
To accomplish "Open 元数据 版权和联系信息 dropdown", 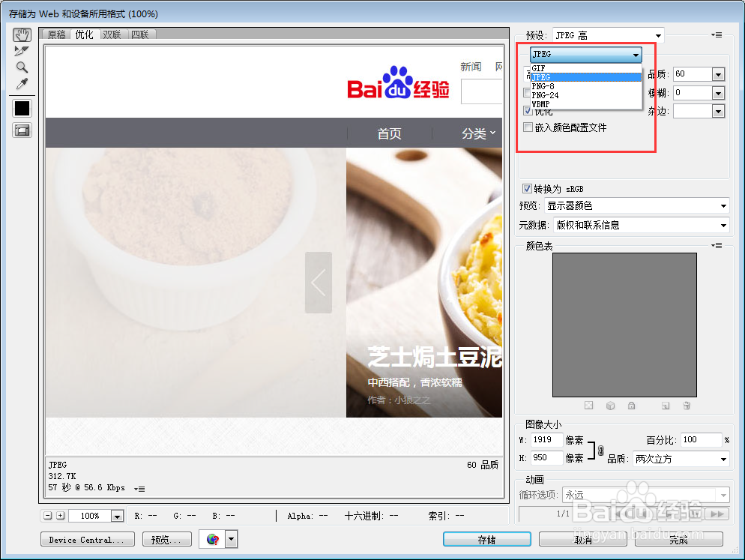I will coord(641,225).
